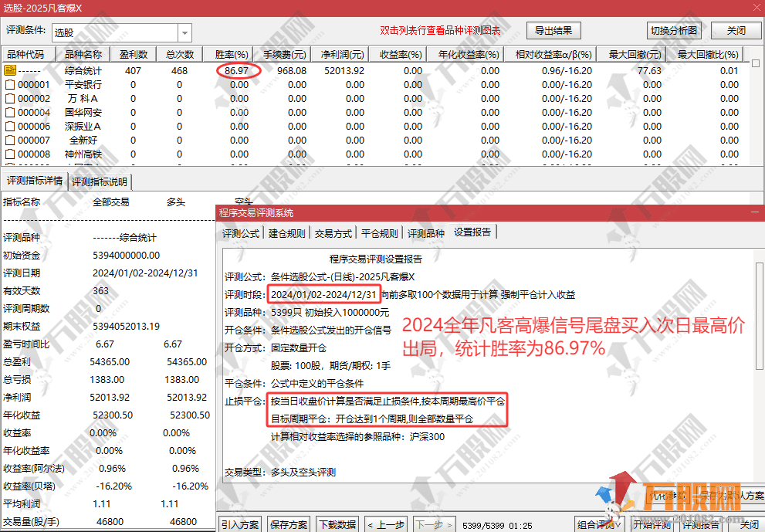Switch to the 评测指标说明 tab
The height and width of the screenshot is (532, 765).
(100, 182)
